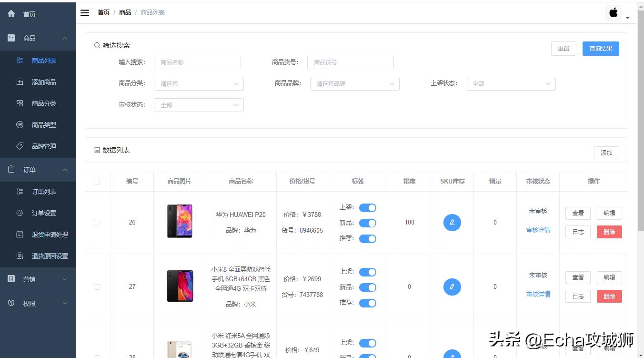Disable the 上架 switch for product 26
644x358 pixels.
367,207
